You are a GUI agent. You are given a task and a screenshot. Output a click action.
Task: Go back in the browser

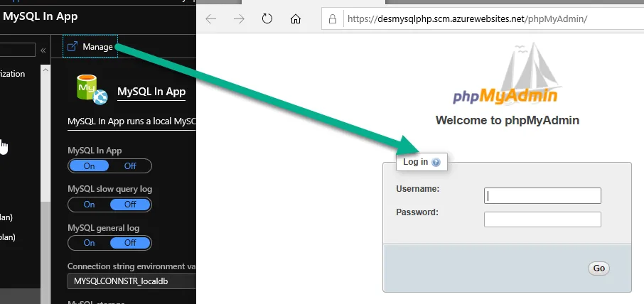pos(210,19)
